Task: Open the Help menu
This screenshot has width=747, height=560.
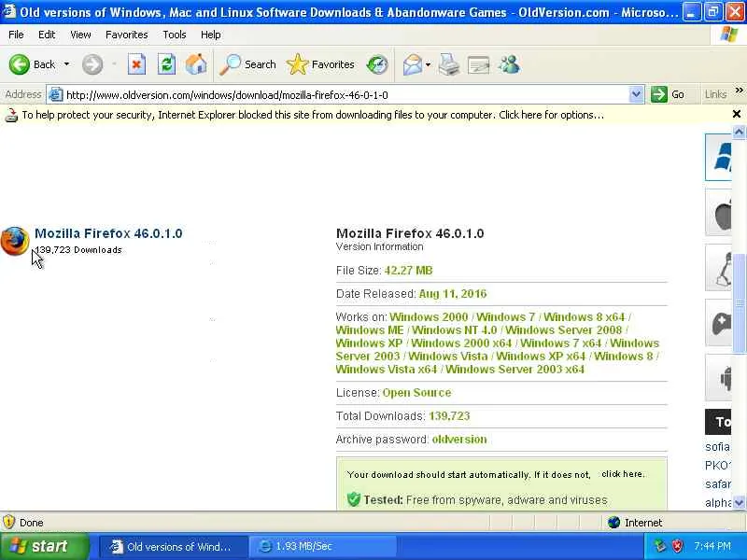Action: pyautogui.click(x=211, y=35)
